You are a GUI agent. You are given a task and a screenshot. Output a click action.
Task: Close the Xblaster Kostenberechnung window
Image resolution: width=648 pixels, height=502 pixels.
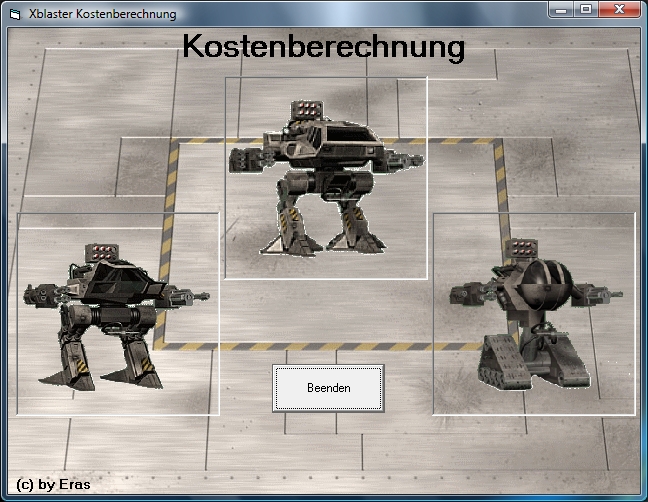point(619,10)
